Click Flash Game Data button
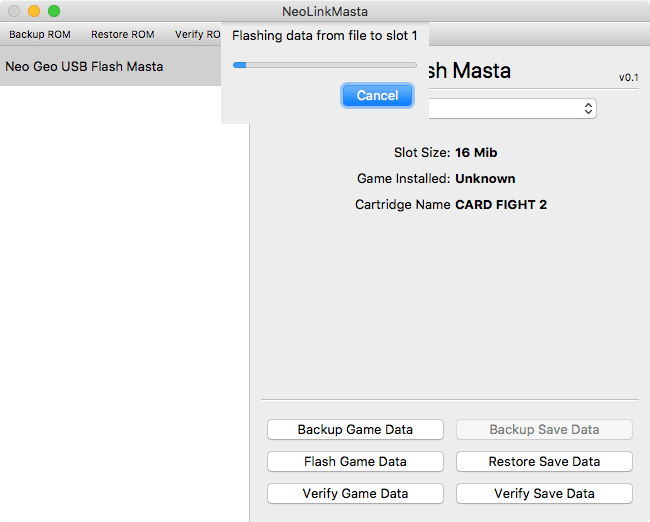650x522 pixels. [x=355, y=461]
